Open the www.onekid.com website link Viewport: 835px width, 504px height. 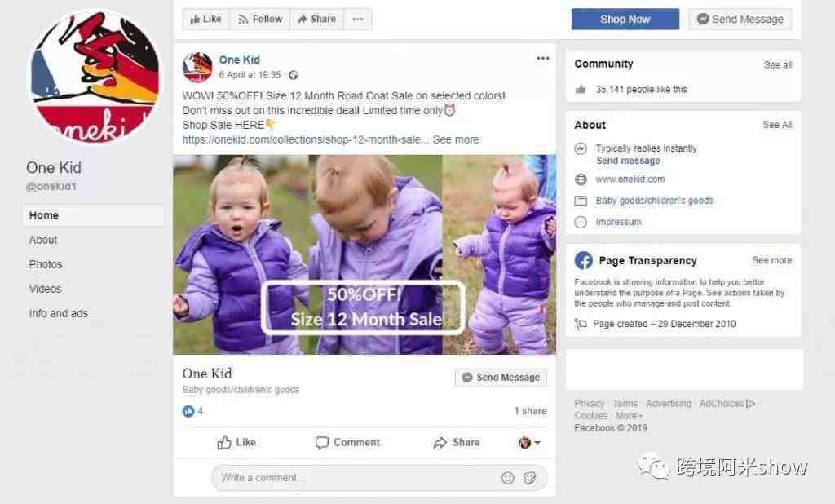(630, 179)
